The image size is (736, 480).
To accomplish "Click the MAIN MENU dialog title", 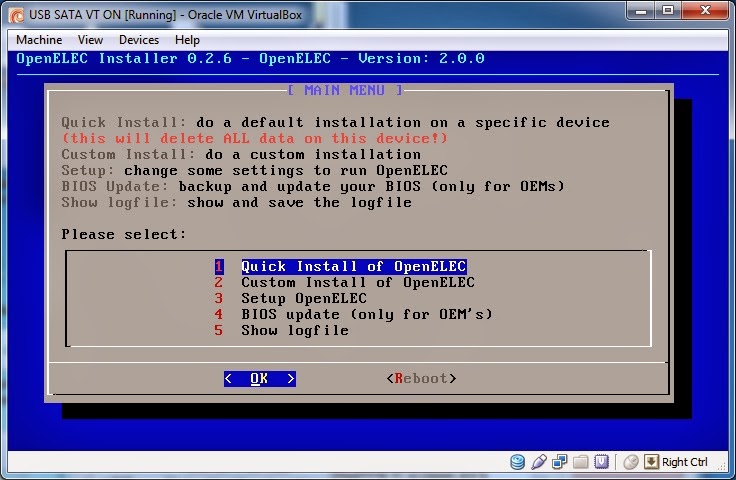I will pyautogui.click(x=345, y=90).
